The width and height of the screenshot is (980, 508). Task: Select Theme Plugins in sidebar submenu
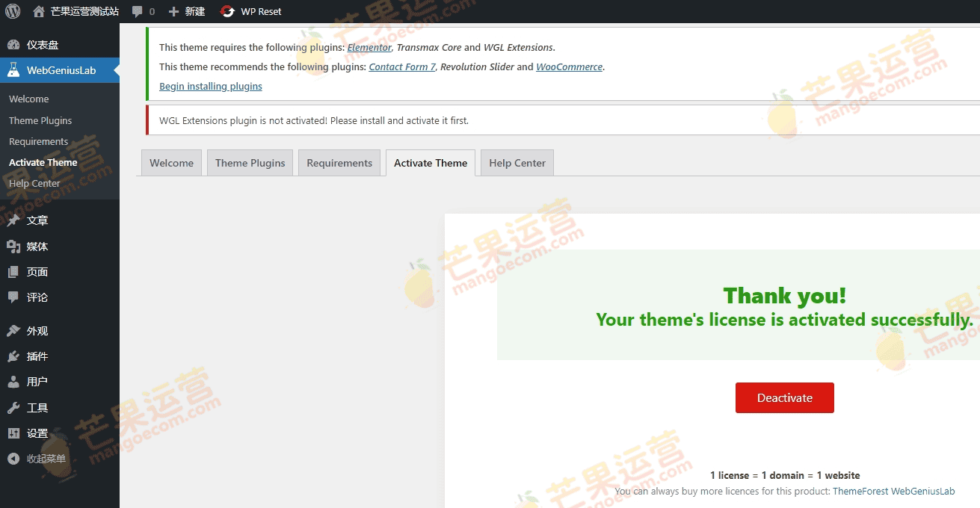tap(40, 120)
